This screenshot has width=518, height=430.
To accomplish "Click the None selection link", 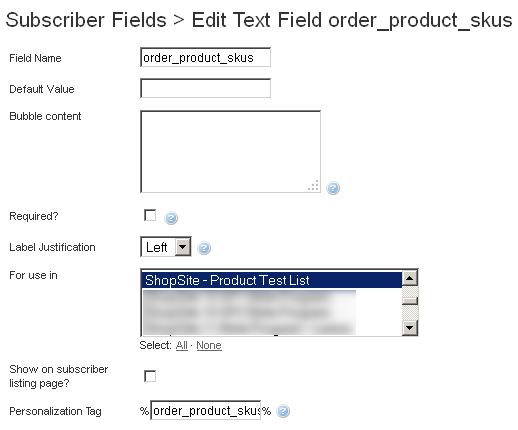I will click(x=209, y=345).
